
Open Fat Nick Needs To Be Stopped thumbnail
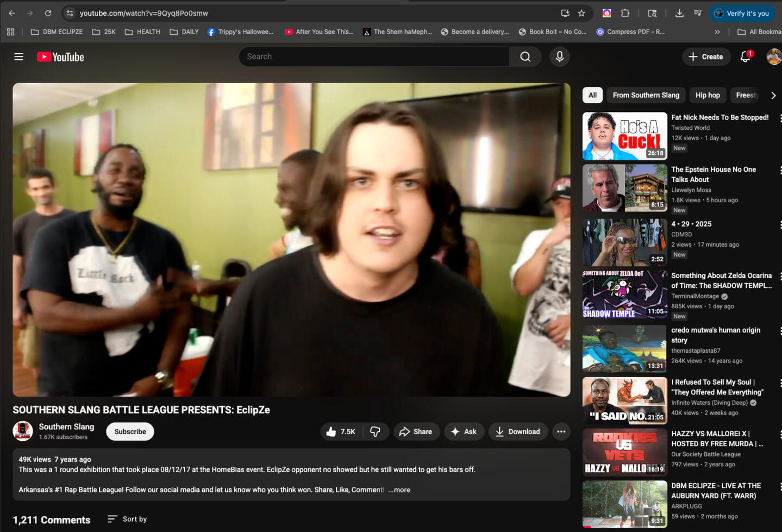[x=624, y=136]
